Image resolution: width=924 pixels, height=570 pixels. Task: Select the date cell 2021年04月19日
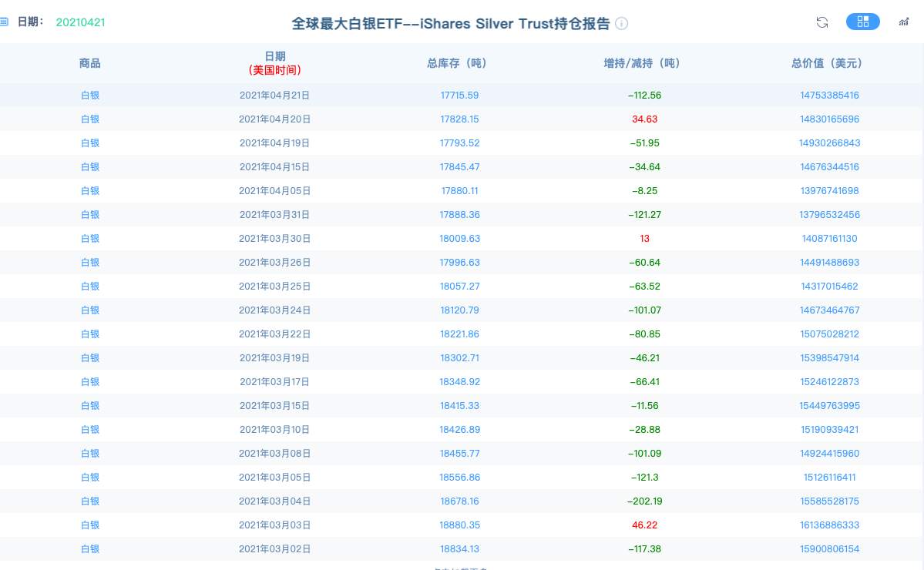pos(274,143)
